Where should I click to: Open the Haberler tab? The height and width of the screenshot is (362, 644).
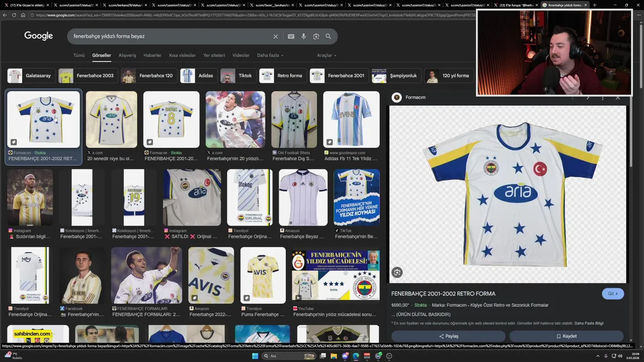coord(152,55)
